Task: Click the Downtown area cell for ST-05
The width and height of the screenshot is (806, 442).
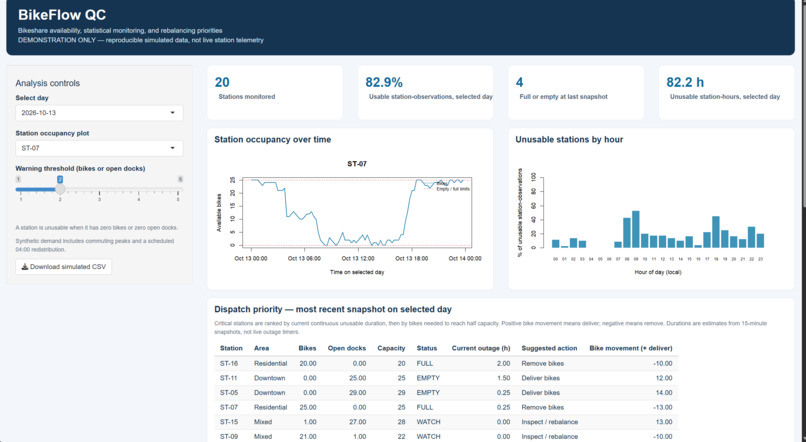Action: click(269, 393)
